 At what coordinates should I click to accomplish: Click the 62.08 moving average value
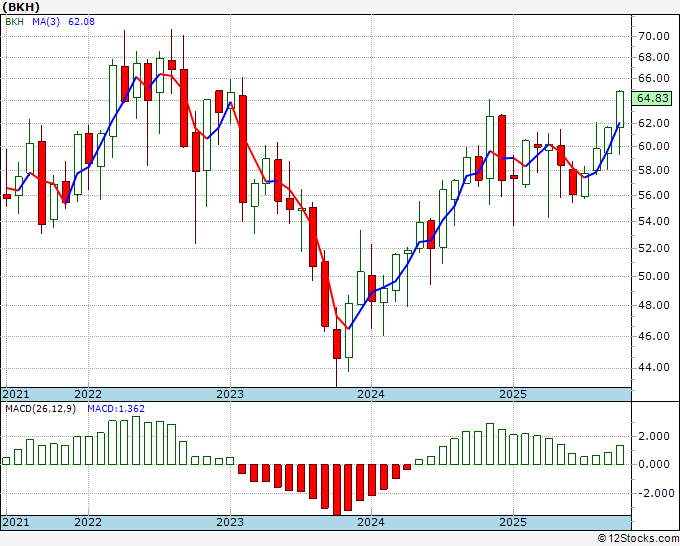tap(81, 21)
